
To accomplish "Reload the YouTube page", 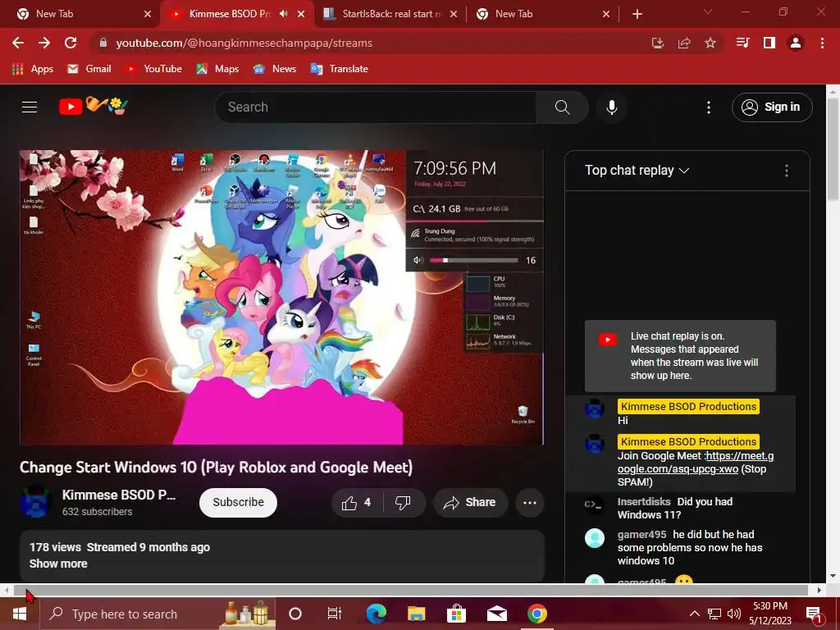I will pos(71,43).
